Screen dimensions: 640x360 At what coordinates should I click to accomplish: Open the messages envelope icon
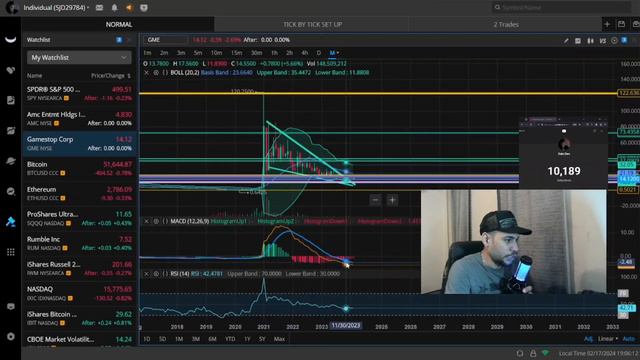(99, 7)
